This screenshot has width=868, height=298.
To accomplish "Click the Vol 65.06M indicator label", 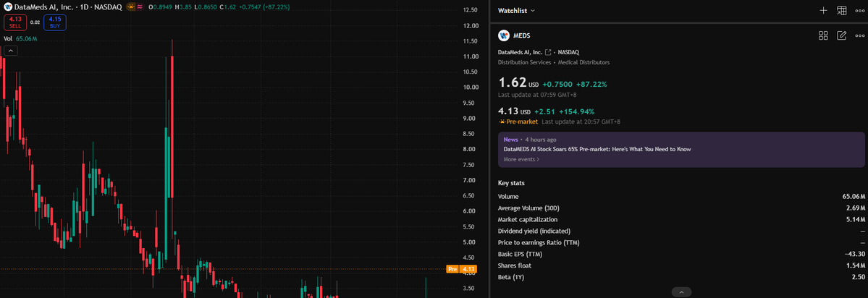I will point(20,39).
